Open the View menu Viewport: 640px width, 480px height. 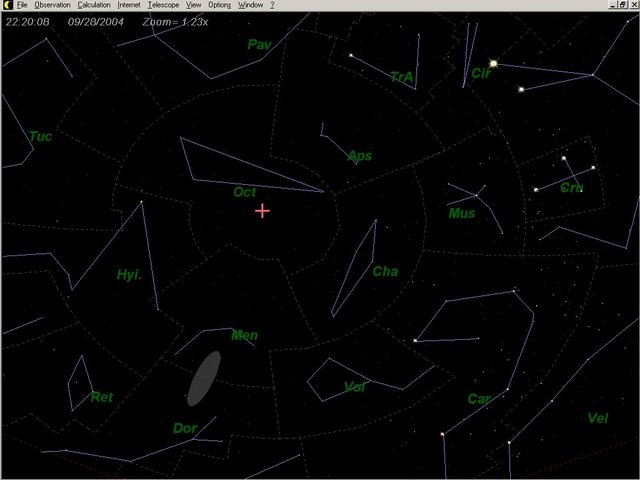(x=194, y=5)
